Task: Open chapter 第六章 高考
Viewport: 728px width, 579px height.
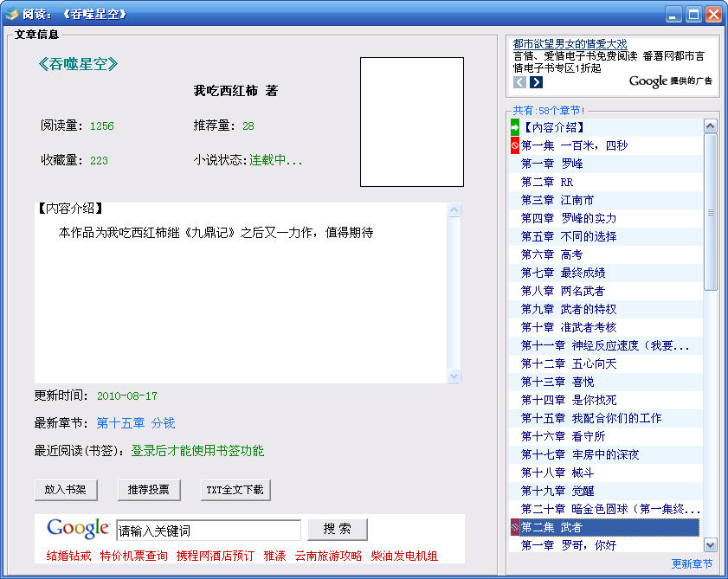Action: [606, 254]
